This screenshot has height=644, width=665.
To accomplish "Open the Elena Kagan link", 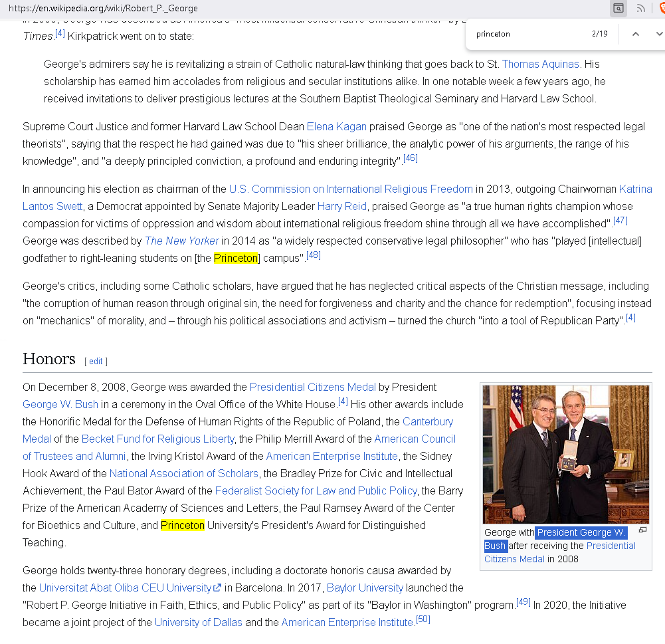I will (336, 126).
